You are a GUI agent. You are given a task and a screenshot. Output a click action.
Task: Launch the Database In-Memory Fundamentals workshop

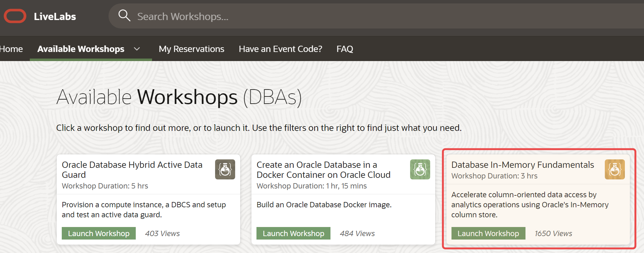tap(488, 233)
